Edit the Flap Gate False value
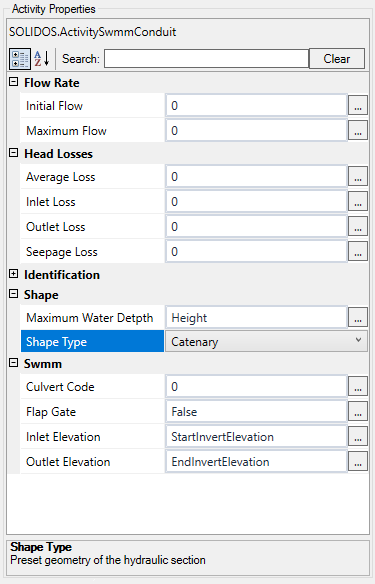The height and width of the screenshot is (584, 375). (x=256, y=411)
